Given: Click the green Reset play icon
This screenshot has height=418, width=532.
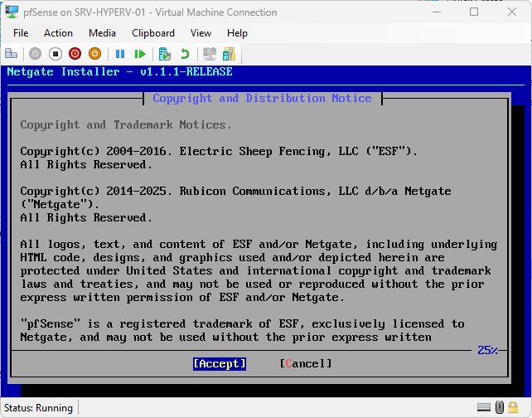Looking at the screenshot, I should 140,54.
